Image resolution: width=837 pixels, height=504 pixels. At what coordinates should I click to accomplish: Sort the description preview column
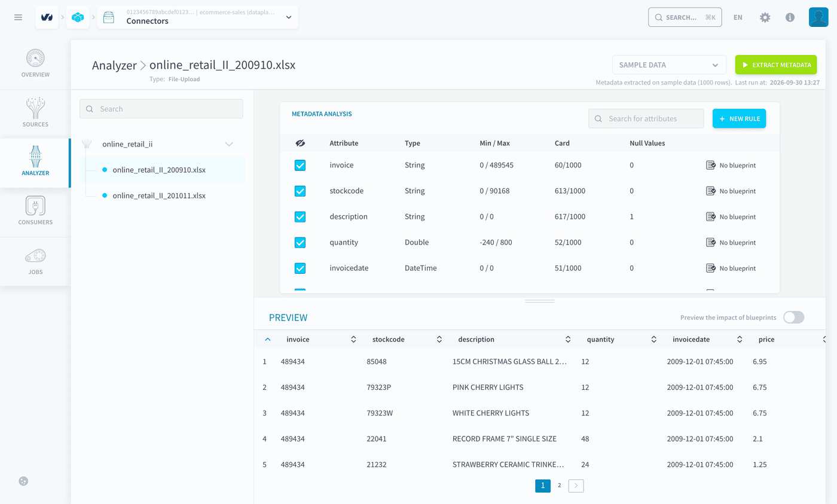[x=568, y=339]
